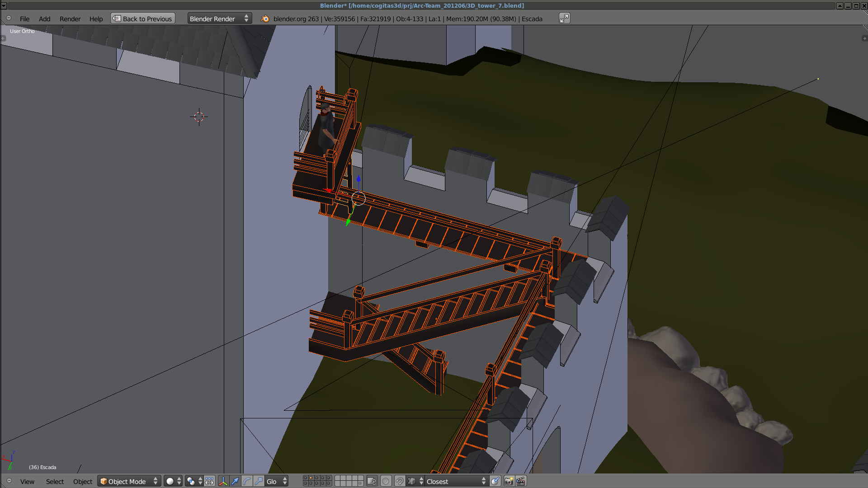Click the OpenGL render camera icon

point(509,481)
